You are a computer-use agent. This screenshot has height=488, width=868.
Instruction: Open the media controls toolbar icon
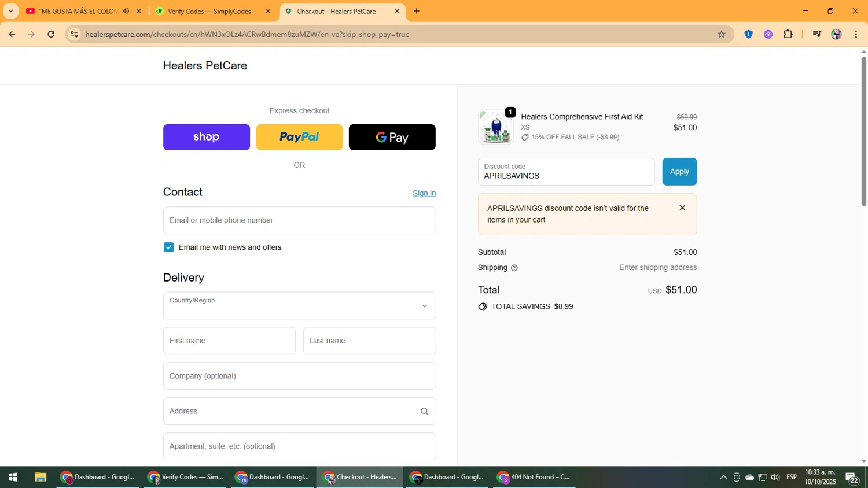coord(816,34)
